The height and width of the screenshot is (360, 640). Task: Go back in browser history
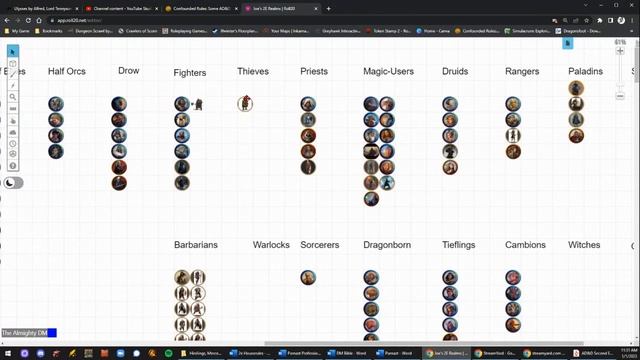coord(7,20)
